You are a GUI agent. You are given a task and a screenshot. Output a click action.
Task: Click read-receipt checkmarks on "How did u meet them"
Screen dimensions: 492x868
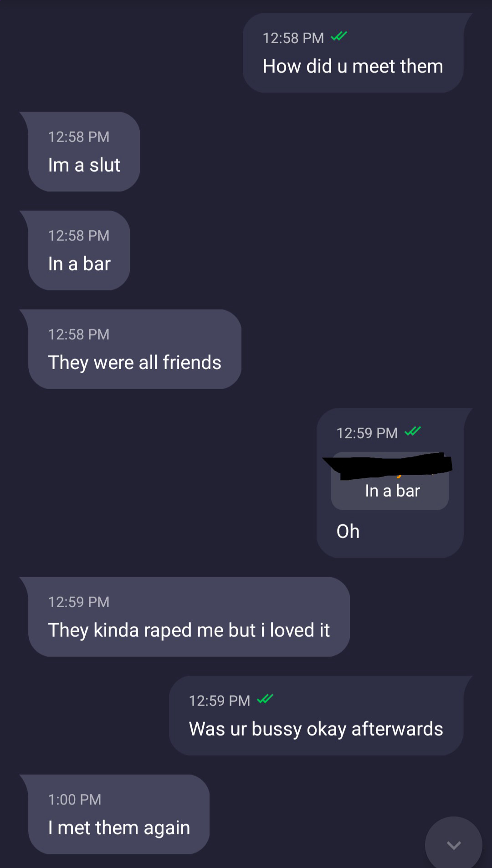pos(339,36)
